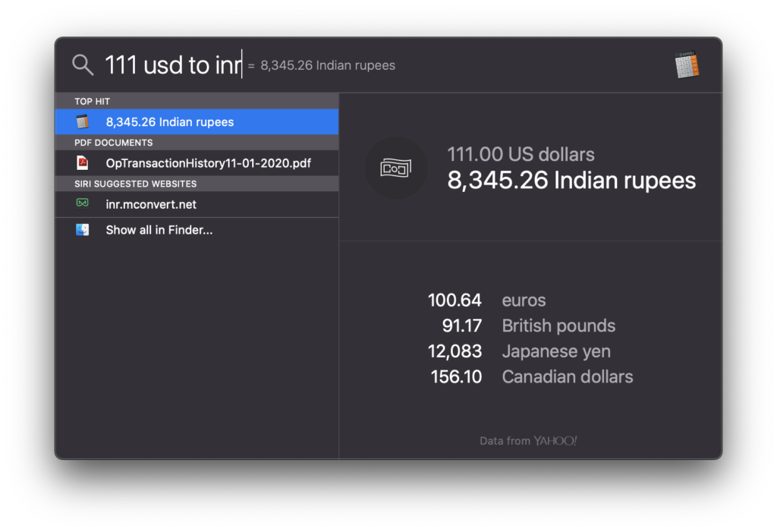Click the calculator icon in the search bar
The width and height of the screenshot is (777, 532).
point(687,65)
